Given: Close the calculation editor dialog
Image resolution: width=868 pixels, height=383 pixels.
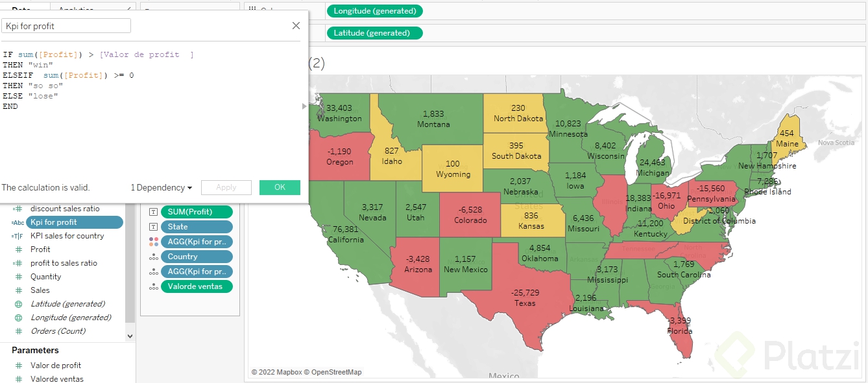Looking at the screenshot, I should click(296, 26).
